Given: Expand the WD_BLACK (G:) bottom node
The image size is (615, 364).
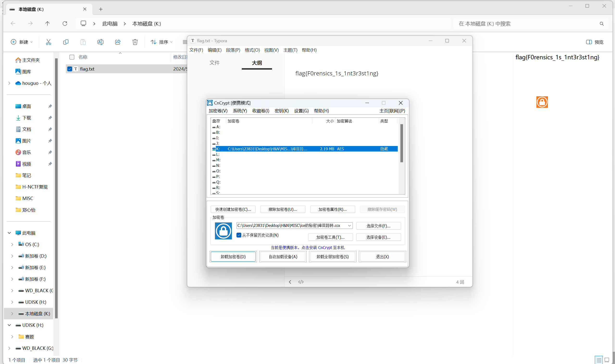Looking at the screenshot, I should point(9,348).
